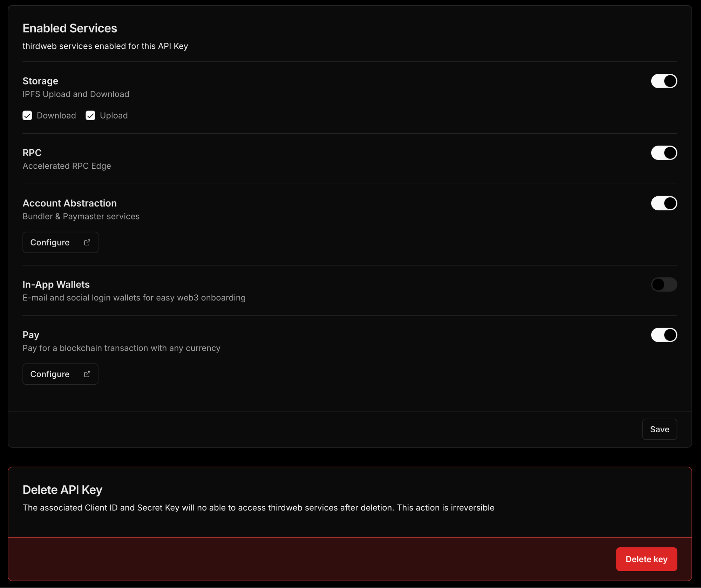Viewport: 701px width, 588px height.
Task: Click the Accelerated RPC Edge description
Action: (67, 166)
